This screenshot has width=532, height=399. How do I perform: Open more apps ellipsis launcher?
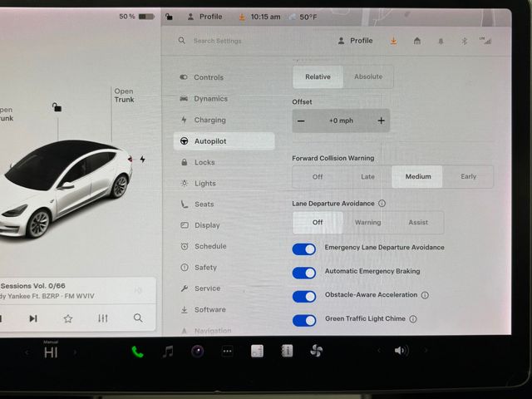pyautogui.click(x=227, y=352)
